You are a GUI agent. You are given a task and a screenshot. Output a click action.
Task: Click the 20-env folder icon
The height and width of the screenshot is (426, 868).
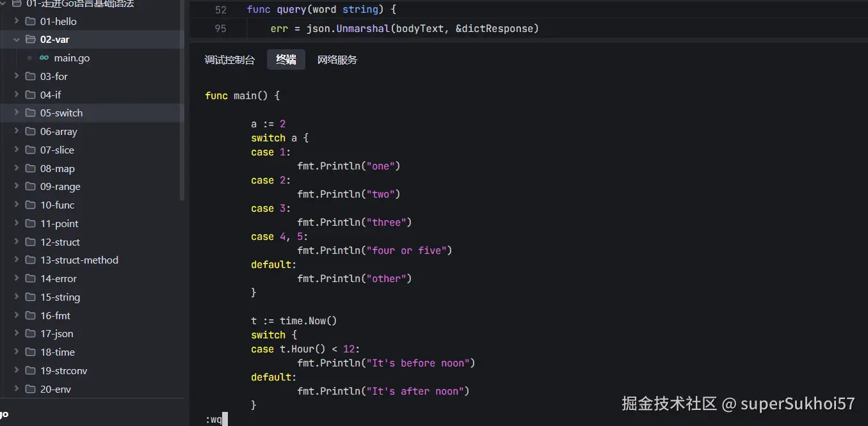[x=30, y=389]
